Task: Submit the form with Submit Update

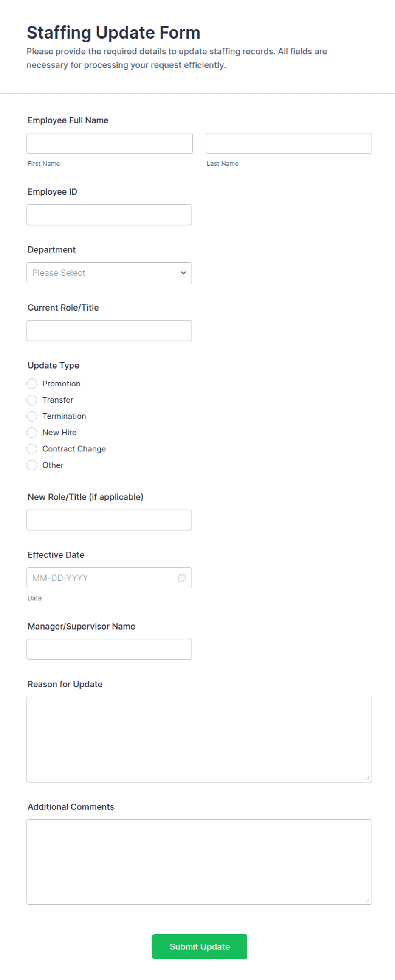Action: click(x=200, y=946)
